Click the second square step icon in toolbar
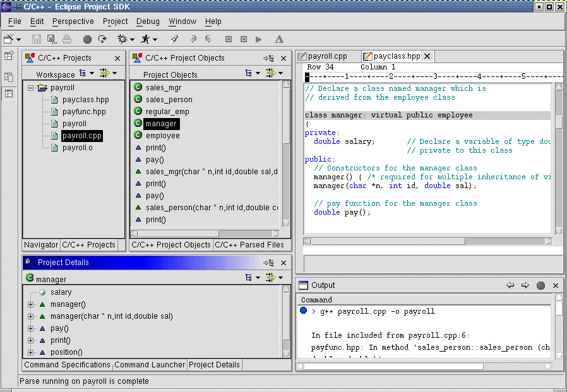The width and height of the screenshot is (567, 392). tap(244, 39)
